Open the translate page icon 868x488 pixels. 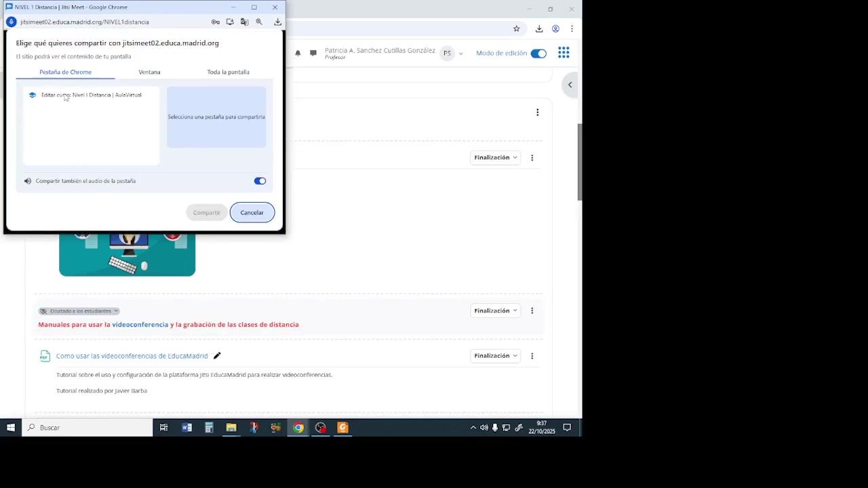click(x=244, y=22)
